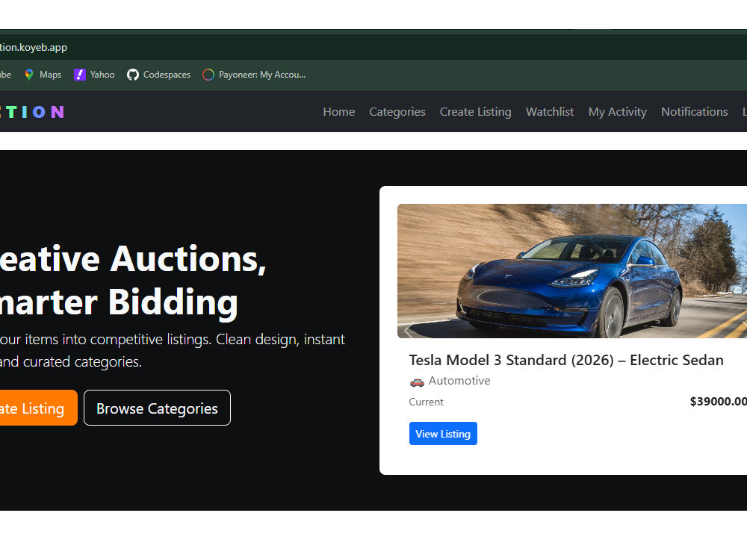Click the Tesla Model 3 Standard listing title

point(566,360)
